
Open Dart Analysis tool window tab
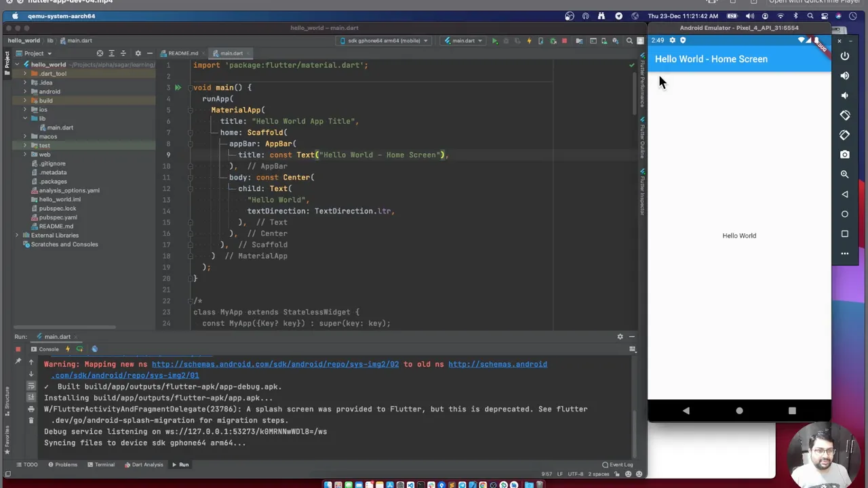[144, 465]
